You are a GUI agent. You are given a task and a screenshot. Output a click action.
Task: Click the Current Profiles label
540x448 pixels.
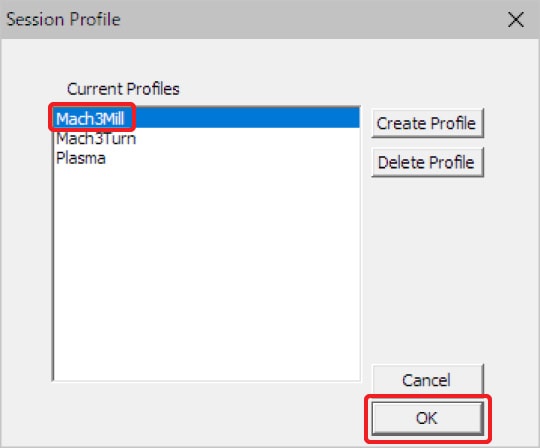click(123, 89)
